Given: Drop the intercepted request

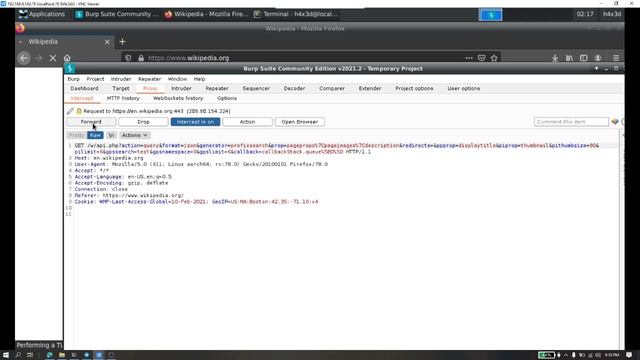Looking at the screenshot, I should pos(143,122).
